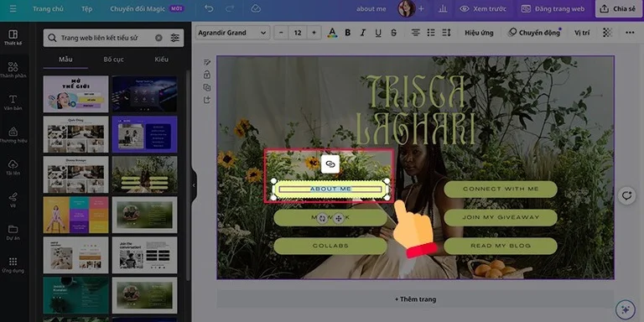Click the font size value field

coord(298,33)
